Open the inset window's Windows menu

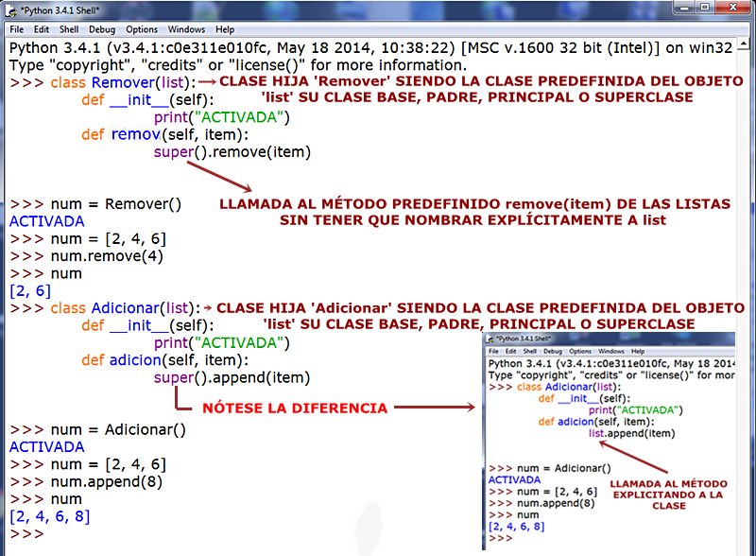pyautogui.click(x=610, y=350)
